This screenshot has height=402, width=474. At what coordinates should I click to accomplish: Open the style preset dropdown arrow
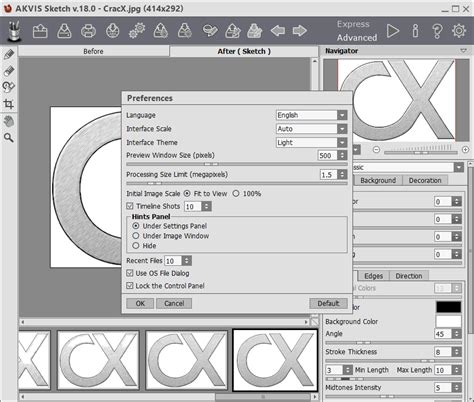(x=459, y=167)
